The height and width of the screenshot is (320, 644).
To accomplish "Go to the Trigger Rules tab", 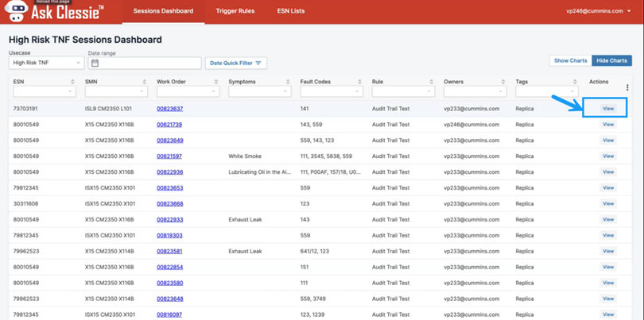I will pyautogui.click(x=235, y=11).
